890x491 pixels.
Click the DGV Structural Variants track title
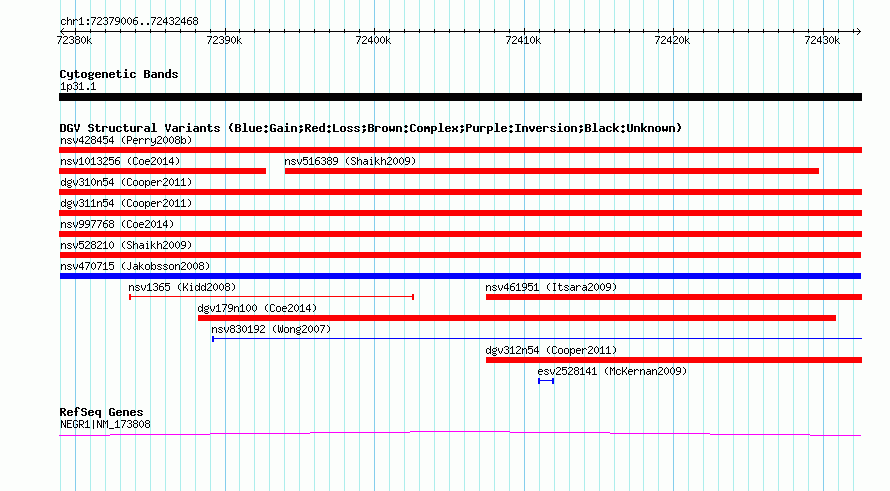coord(371,128)
